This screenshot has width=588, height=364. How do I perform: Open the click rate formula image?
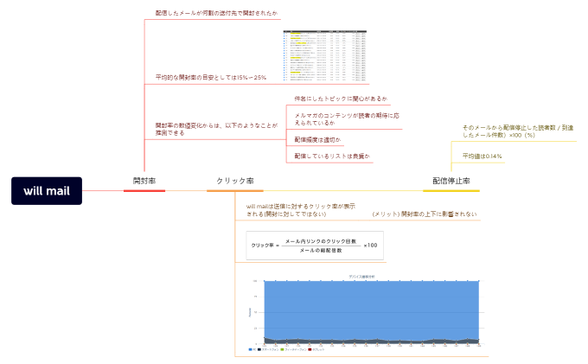click(x=314, y=246)
